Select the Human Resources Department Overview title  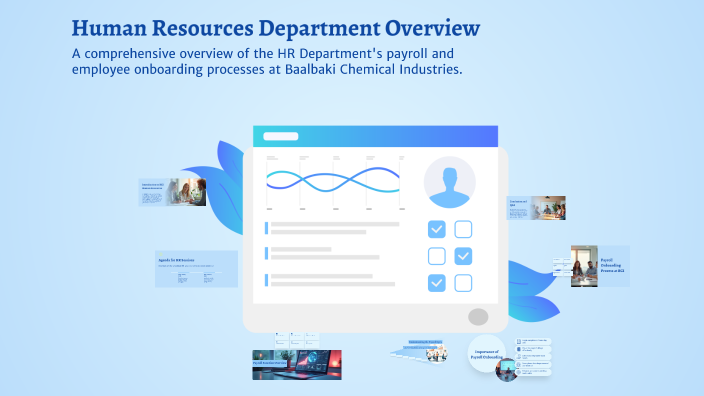[276, 28]
